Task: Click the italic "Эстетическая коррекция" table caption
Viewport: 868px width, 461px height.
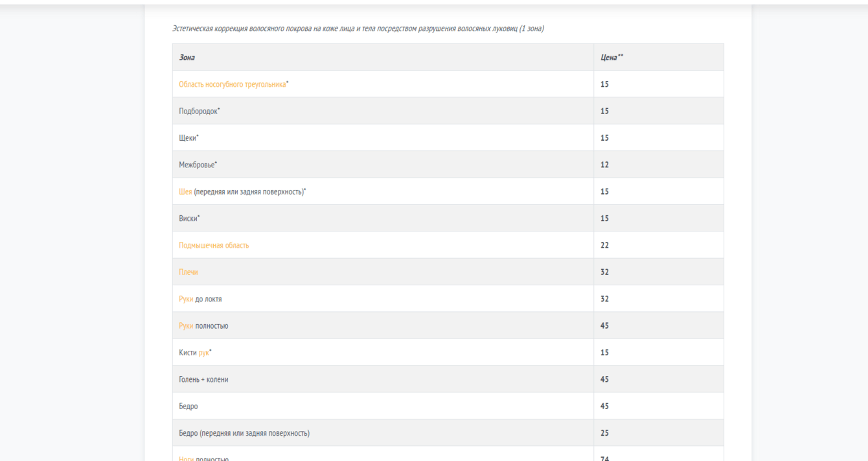Action: click(x=358, y=29)
